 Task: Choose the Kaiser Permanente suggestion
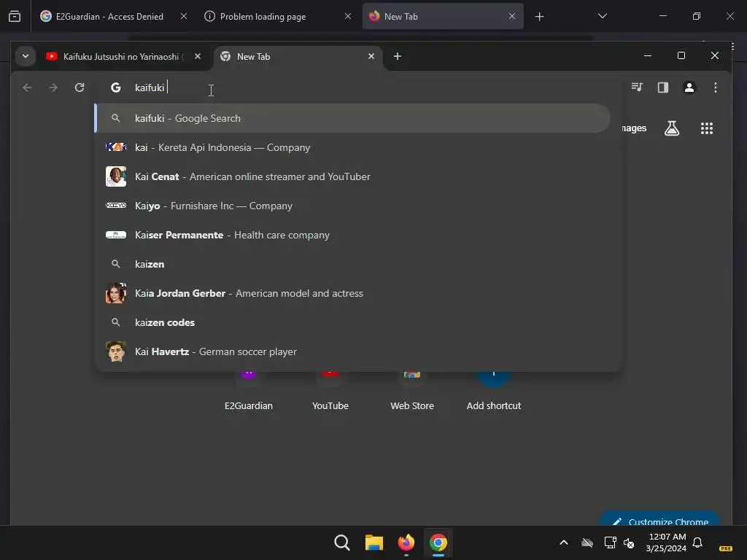point(352,236)
